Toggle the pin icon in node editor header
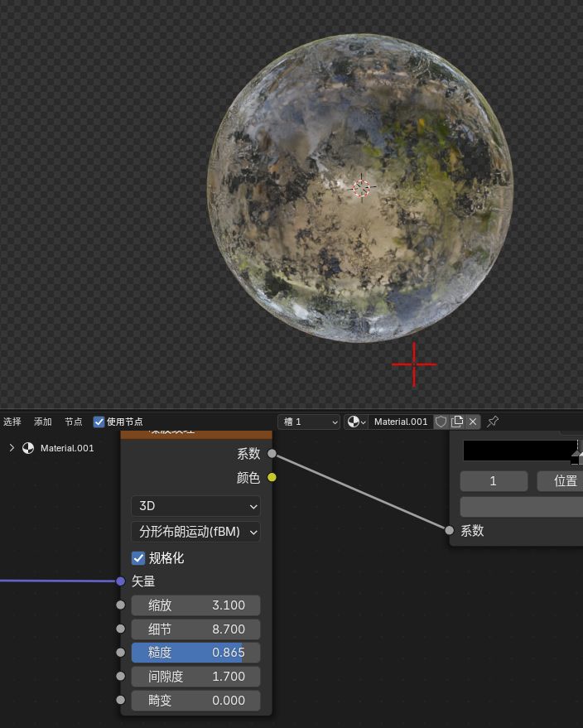Viewport: 583px width, 728px height. pyautogui.click(x=493, y=422)
